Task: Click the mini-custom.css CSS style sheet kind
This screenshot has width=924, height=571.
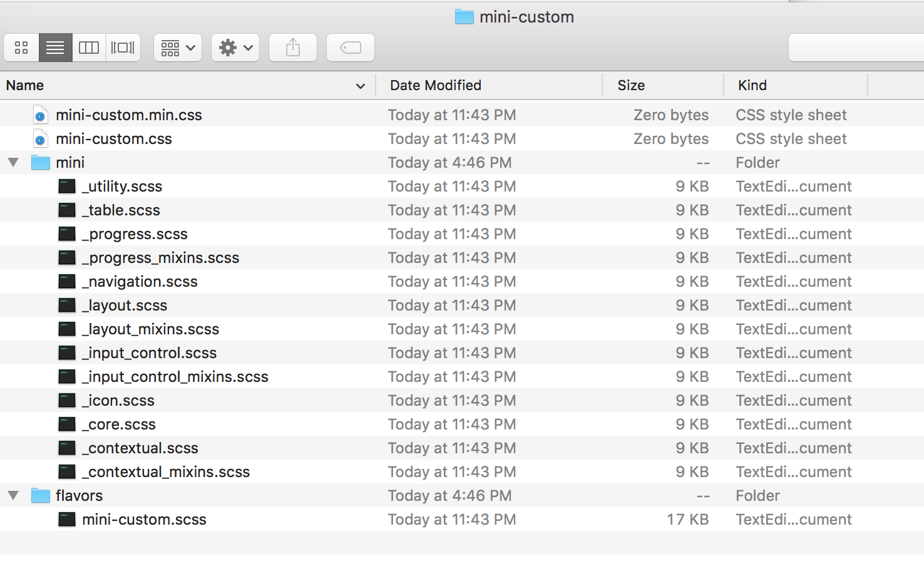Action: (x=791, y=139)
